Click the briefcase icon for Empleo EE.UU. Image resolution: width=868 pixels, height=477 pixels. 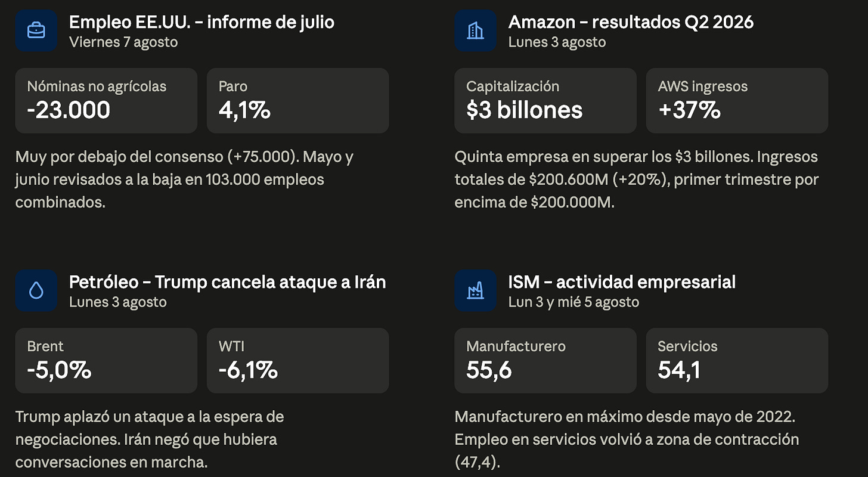[x=36, y=30]
